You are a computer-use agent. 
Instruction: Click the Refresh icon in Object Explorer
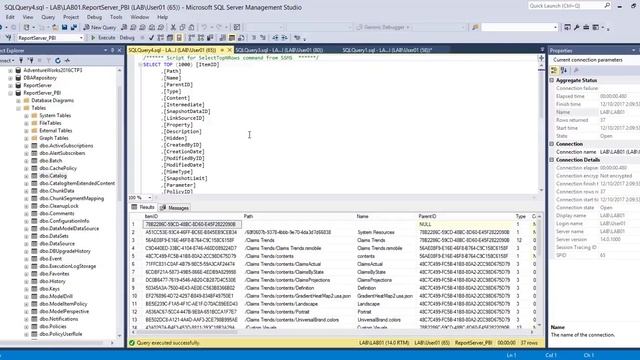point(58,60)
